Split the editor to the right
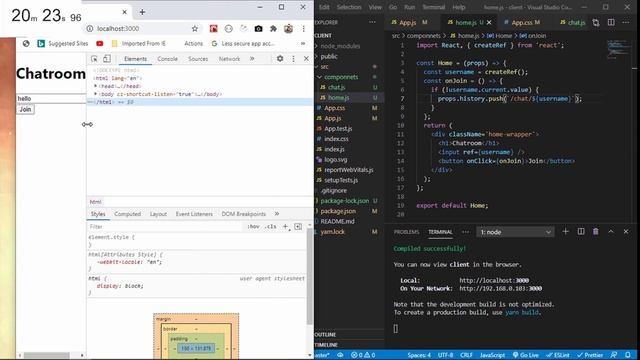The height and width of the screenshot is (360, 640). pyautogui.click(x=611, y=22)
